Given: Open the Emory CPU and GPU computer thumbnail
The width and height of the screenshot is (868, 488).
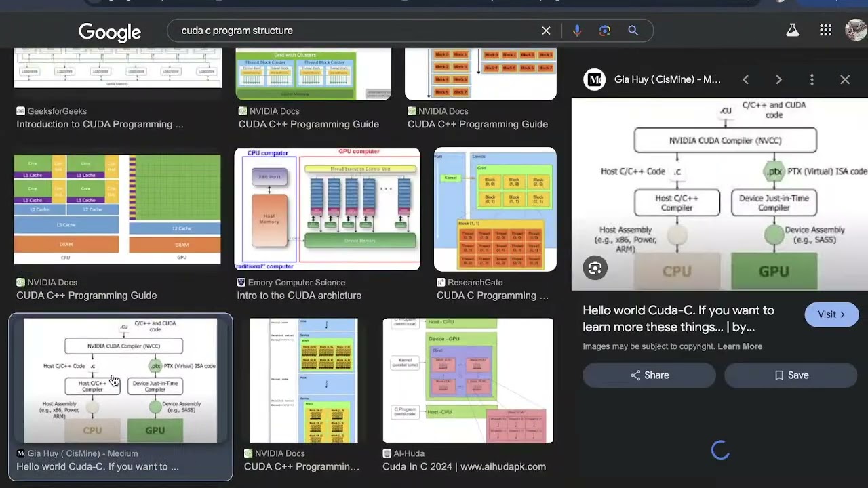Looking at the screenshot, I should [x=327, y=209].
